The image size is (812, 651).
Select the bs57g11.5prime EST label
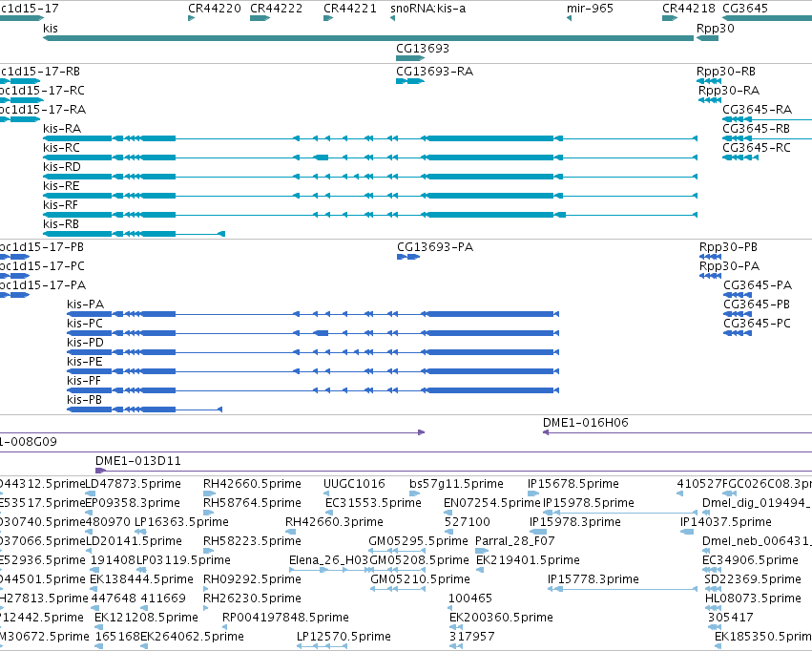(x=456, y=483)
